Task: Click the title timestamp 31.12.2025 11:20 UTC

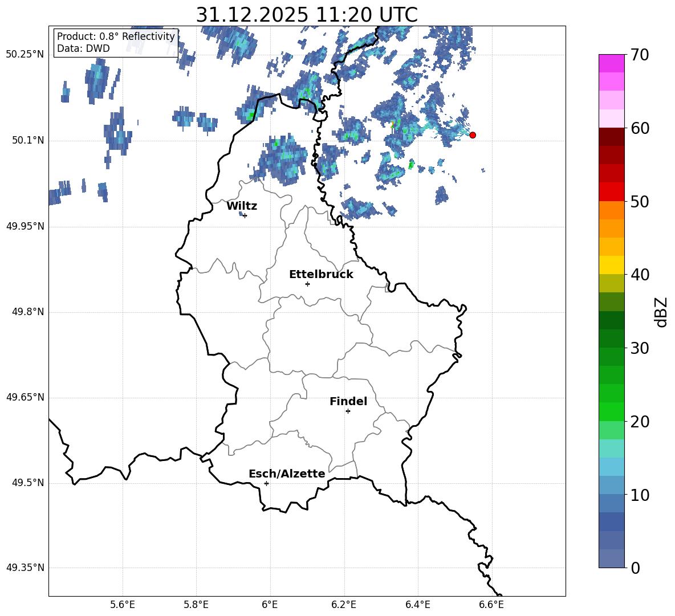Action: click(307, 15)
